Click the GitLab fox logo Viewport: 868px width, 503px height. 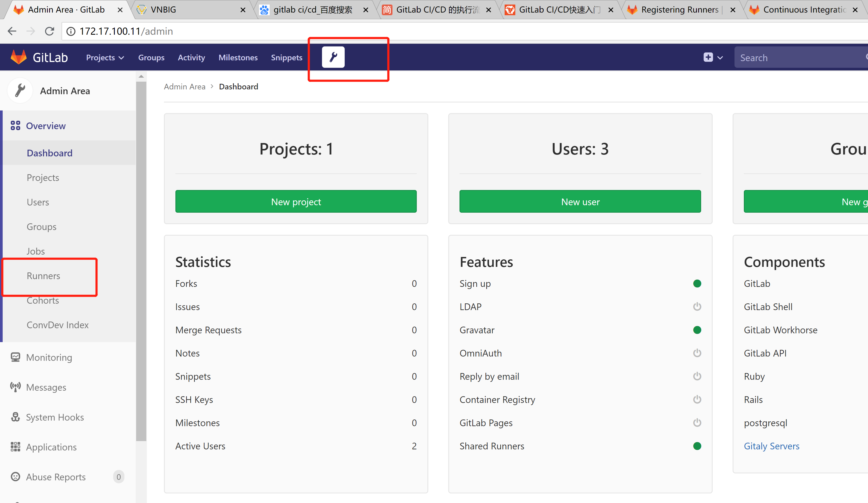pyautogui.click(x=19, y=57)
